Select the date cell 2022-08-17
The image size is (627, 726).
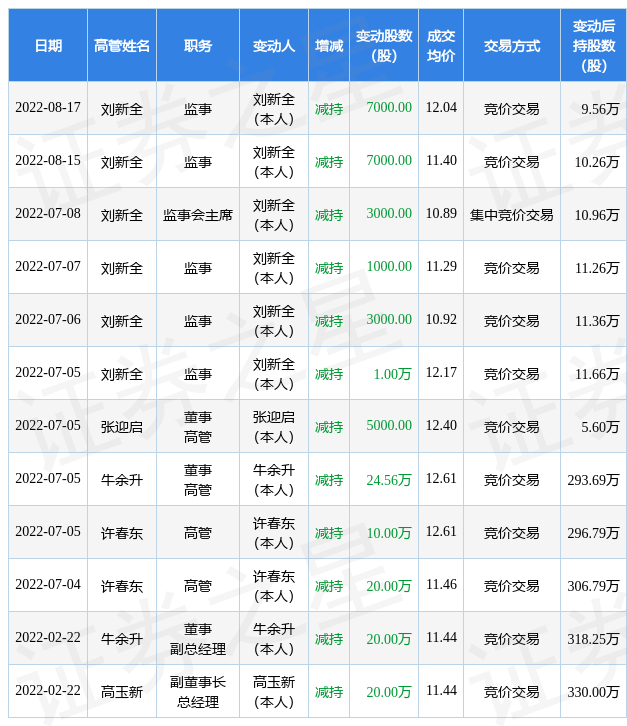click(48, 108)
